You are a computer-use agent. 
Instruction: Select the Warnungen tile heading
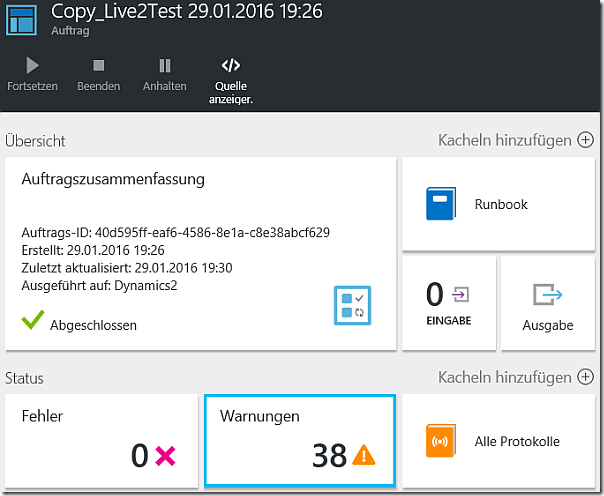259,415
